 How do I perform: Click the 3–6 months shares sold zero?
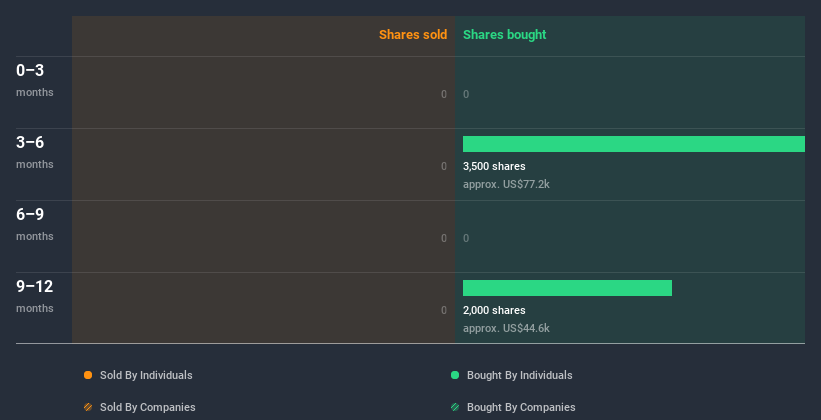(444, 167)
